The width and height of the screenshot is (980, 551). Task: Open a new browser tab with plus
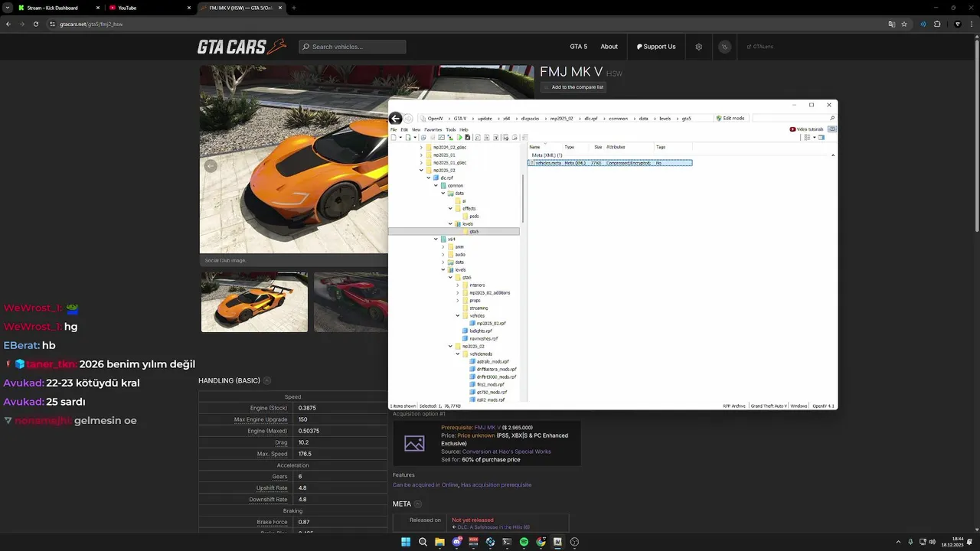pyautogui.click(x=294, y=8)
